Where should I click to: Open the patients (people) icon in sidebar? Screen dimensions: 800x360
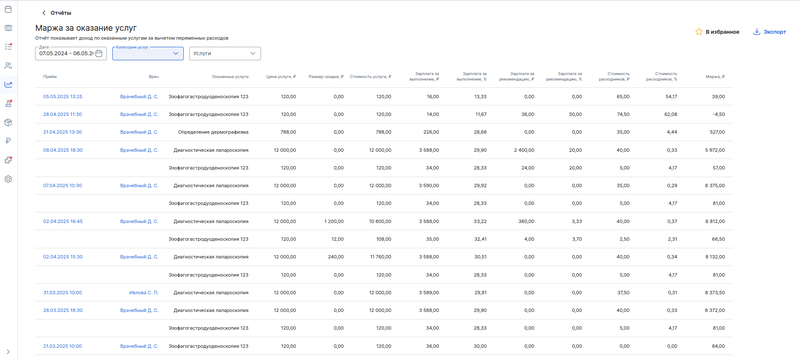click(8, 65)
